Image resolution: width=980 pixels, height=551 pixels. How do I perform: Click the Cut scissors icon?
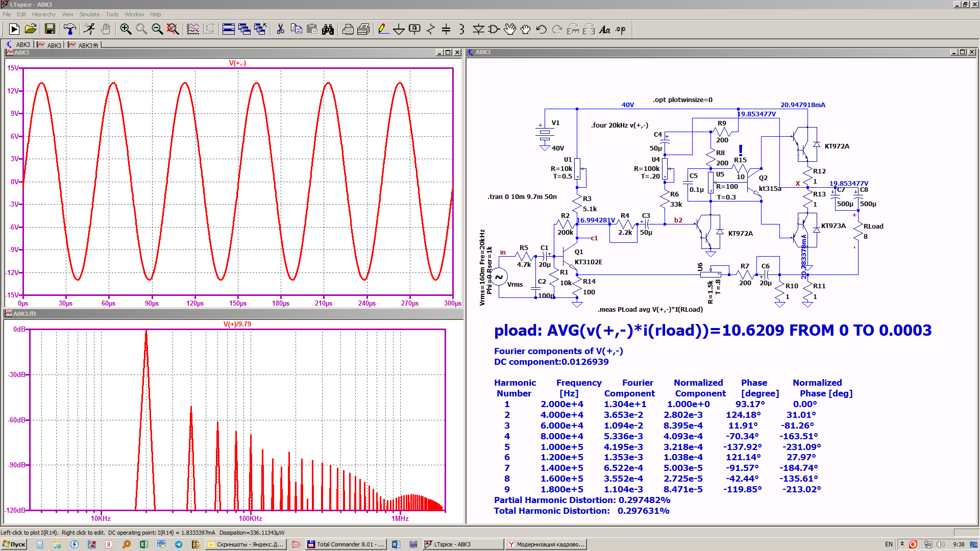pos(280,29)
